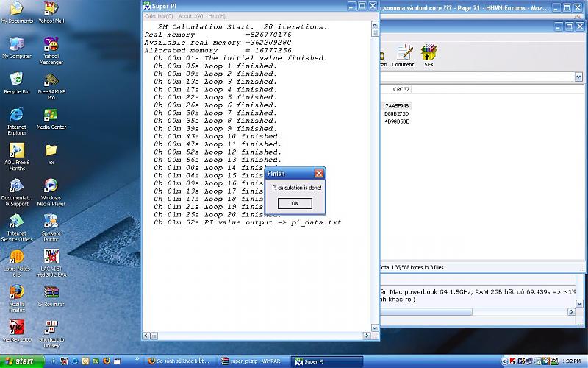Click scroll up arrow in Super PI window
The image size is (588, 368).
point(374,25)
